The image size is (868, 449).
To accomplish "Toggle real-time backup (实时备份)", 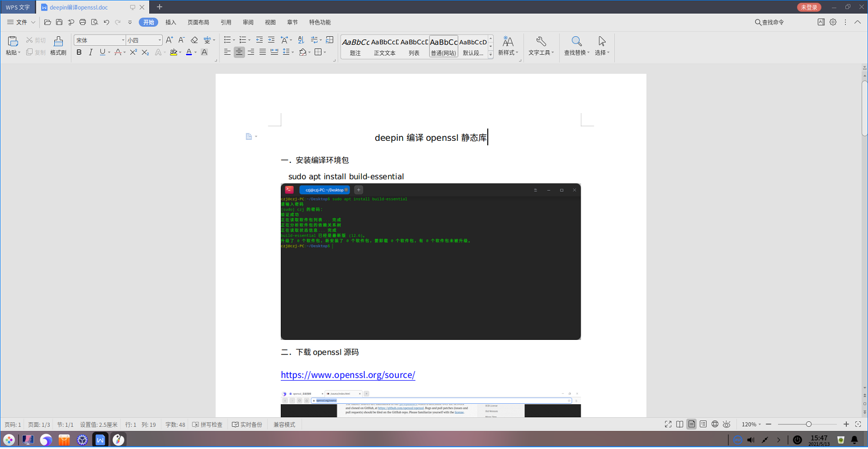I will pos(247,425).
